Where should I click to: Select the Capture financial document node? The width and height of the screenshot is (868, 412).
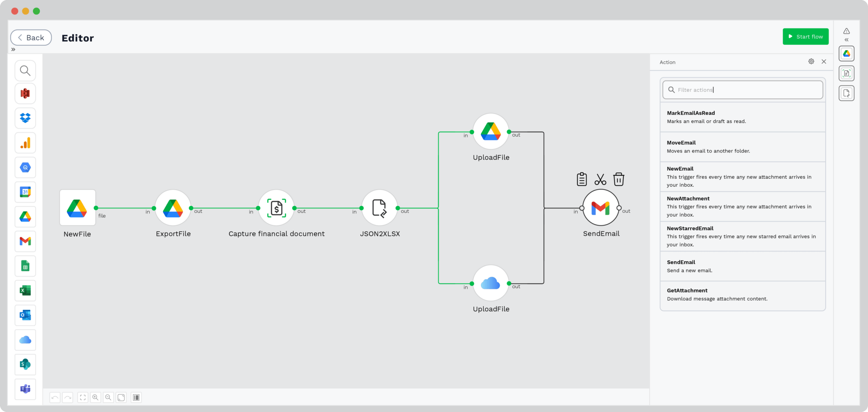pos(276,208)
